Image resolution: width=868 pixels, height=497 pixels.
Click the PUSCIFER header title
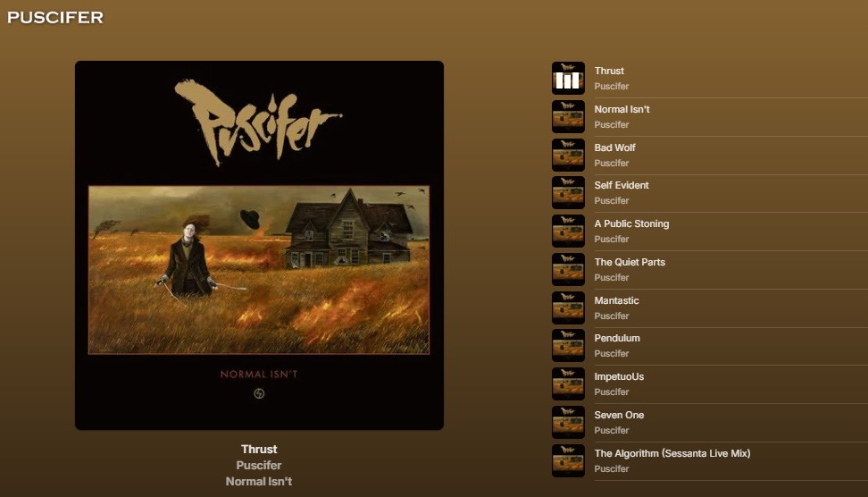click(x=55, y=17)
